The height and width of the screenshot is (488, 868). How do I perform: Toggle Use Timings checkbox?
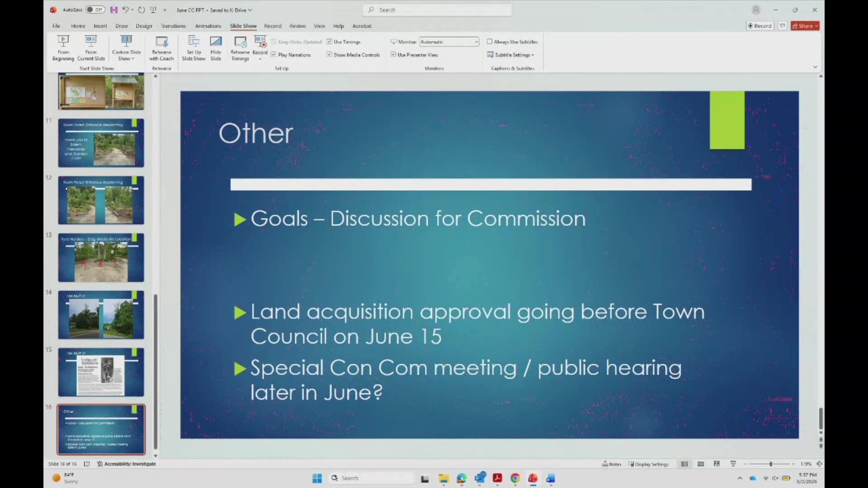click(329, 42)
